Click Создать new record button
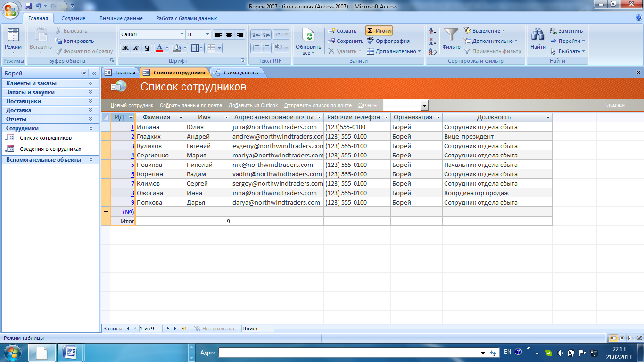 click(x=342, y=31)
